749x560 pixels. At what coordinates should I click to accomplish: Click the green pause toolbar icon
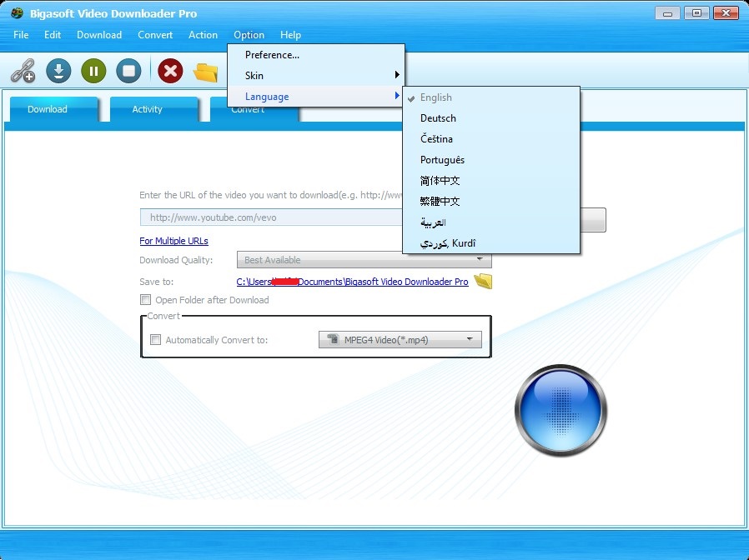93,71
